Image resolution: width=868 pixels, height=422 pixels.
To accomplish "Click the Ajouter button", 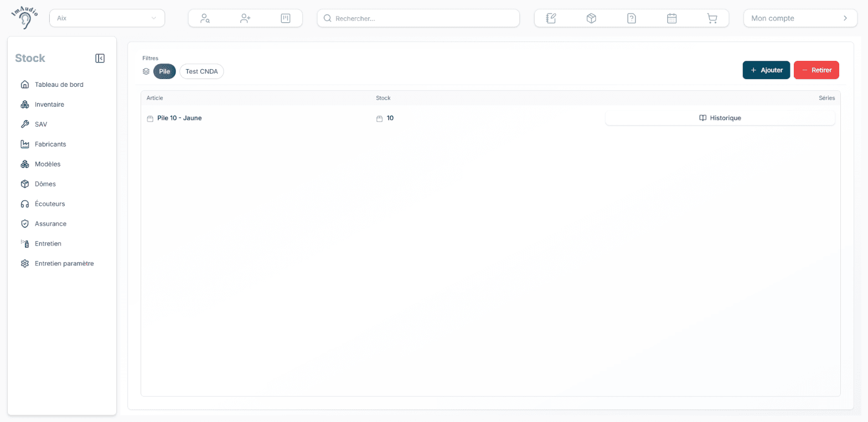I will pyautogui.click(x=766, y=70).
